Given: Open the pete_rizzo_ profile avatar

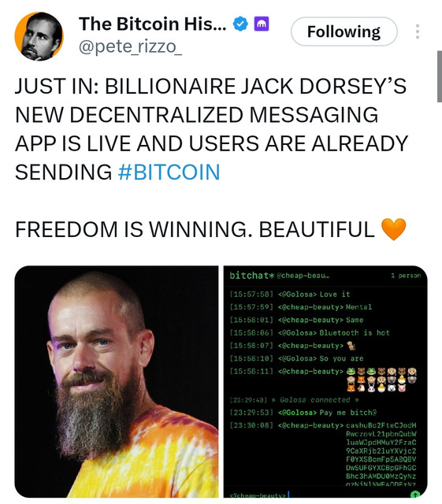Looking at the screenshot, I should point(39,36).
